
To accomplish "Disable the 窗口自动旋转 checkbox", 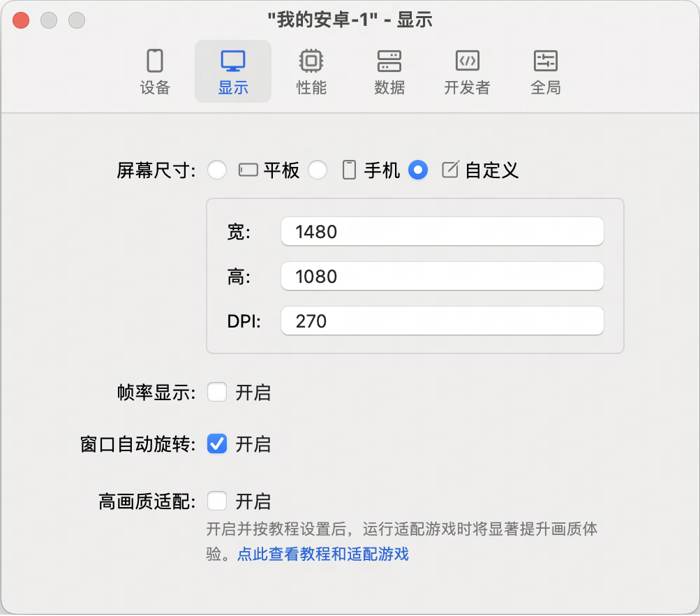I will point(217,444).
